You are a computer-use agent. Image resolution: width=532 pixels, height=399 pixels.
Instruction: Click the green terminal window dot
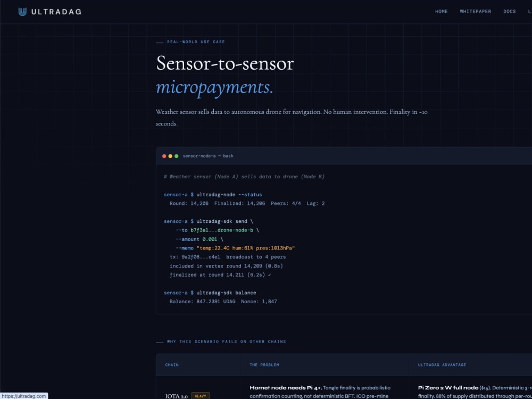click(177, 156)
